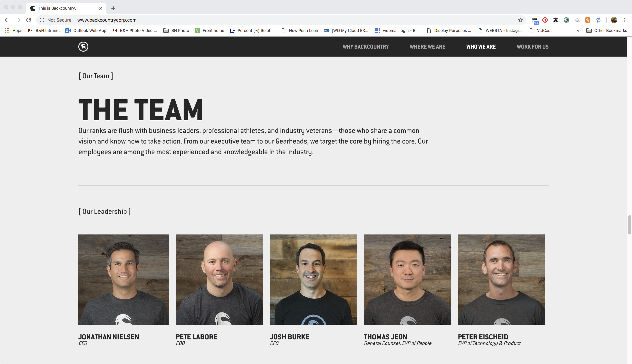
Task: Click the blue sync arrows extension icon
Action: (598, 20)
